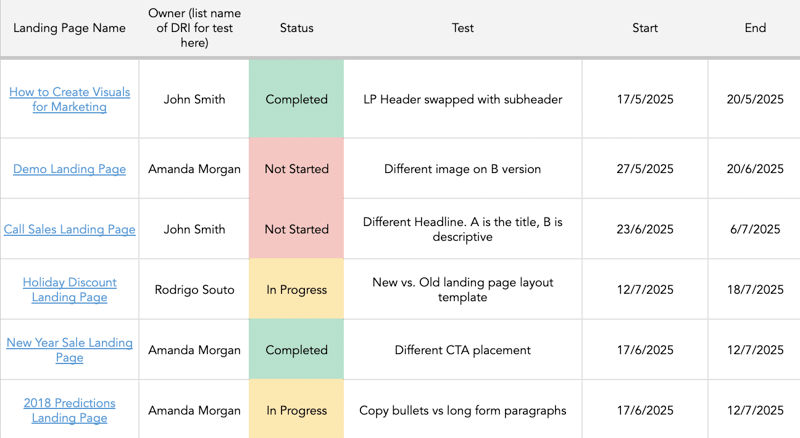800x438 pixels.
Task: Open 2018 Predictions Landing Page link
Action: [x=69, y=410]
